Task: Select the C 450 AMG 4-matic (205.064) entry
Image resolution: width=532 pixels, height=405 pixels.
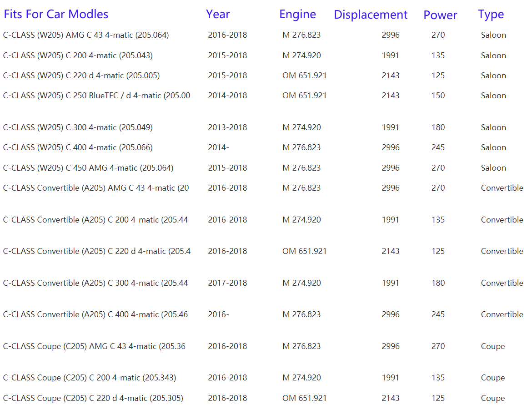Action: point(88,168)
